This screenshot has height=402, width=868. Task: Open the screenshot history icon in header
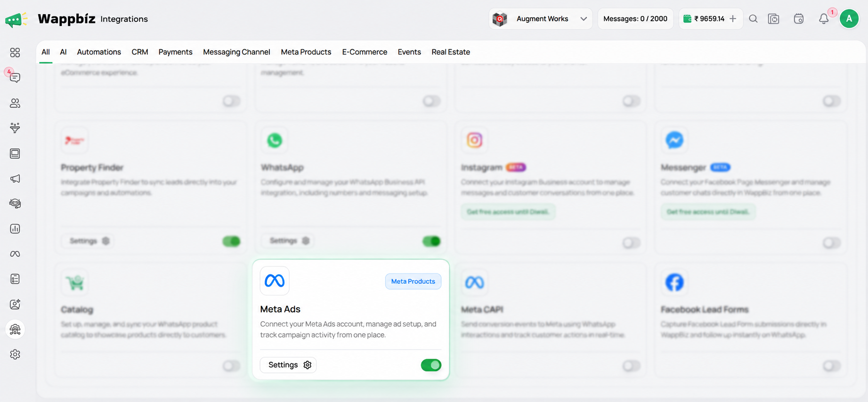[x=774, y=19]
